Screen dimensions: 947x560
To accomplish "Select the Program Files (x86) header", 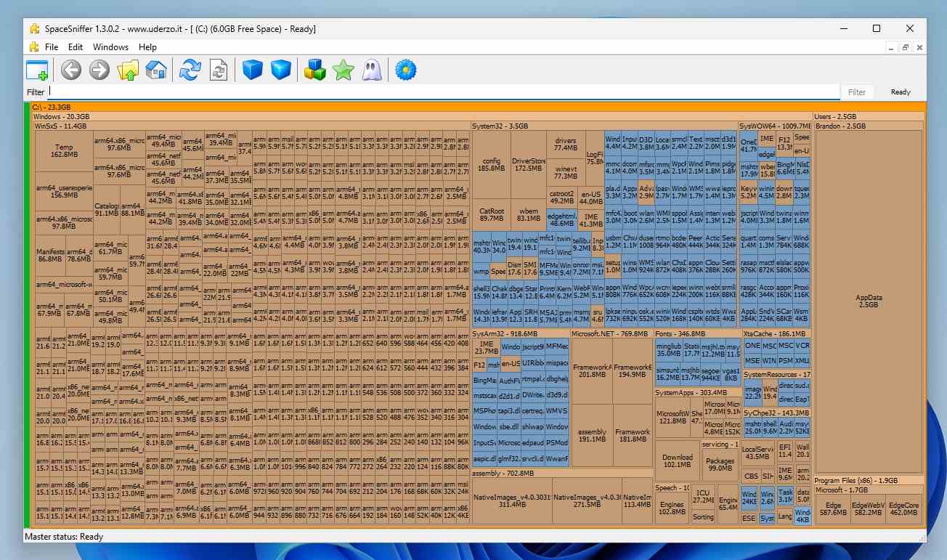I will (869, 481).
